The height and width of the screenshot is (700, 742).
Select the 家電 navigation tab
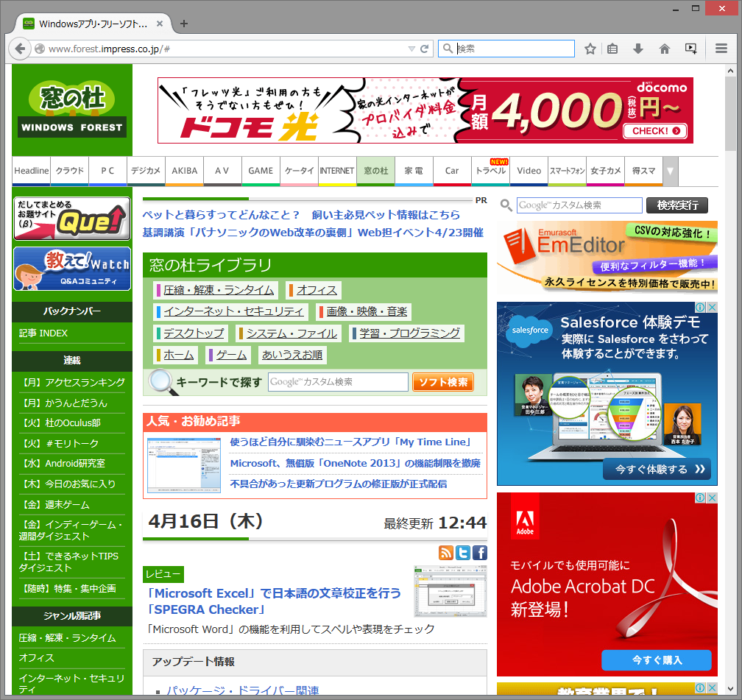[414, 171]
